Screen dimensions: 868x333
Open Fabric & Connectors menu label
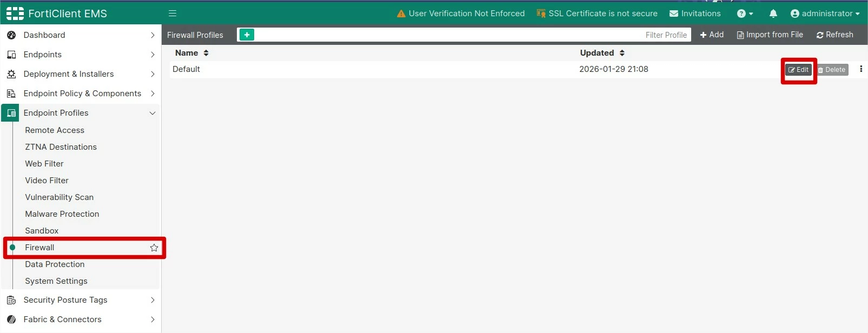63,319
